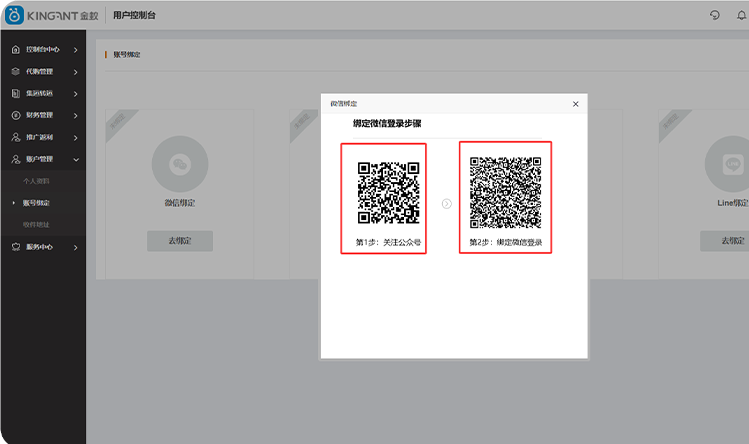Click the step 2 绑定微信登录 QR code
This screenshot has width=749, height=444.
(505, 192)
